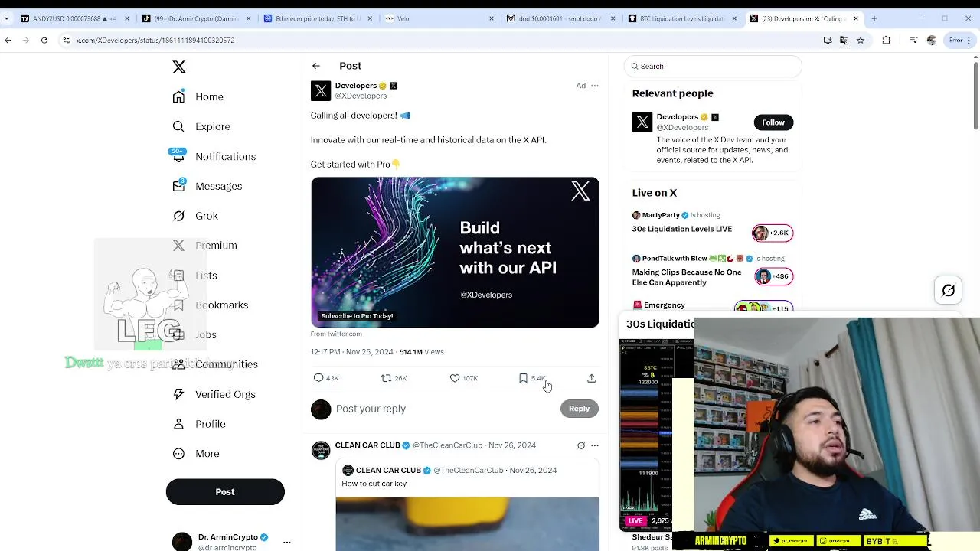Click the floating Grok icon button on the right edge
The height and width of the screenshot is (551, 980).
[x=949, y=290]
